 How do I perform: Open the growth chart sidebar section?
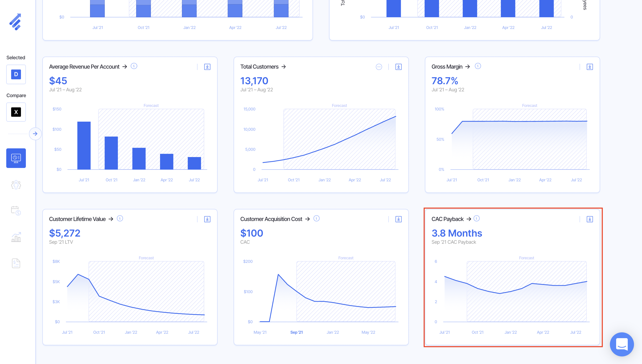16,237
